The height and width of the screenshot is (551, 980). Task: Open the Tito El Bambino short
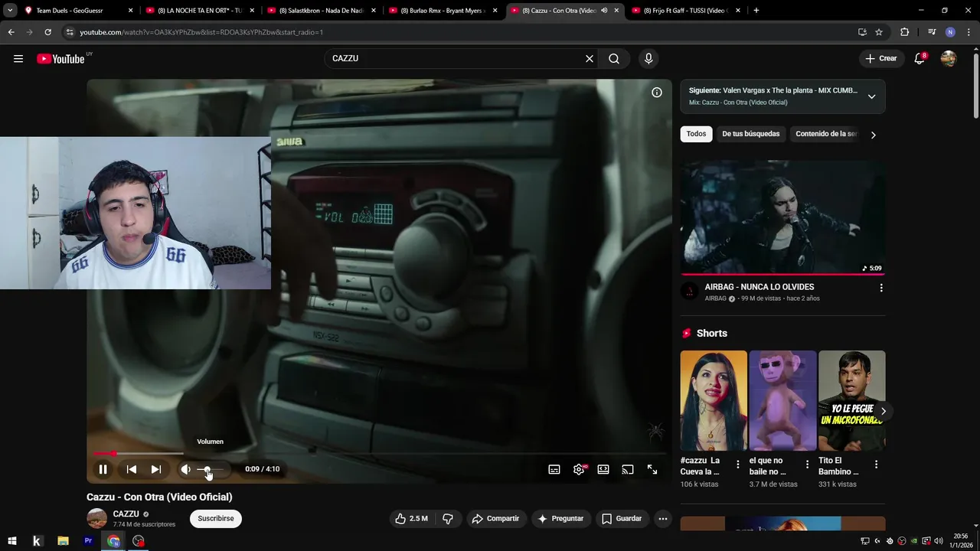point(851,400)
